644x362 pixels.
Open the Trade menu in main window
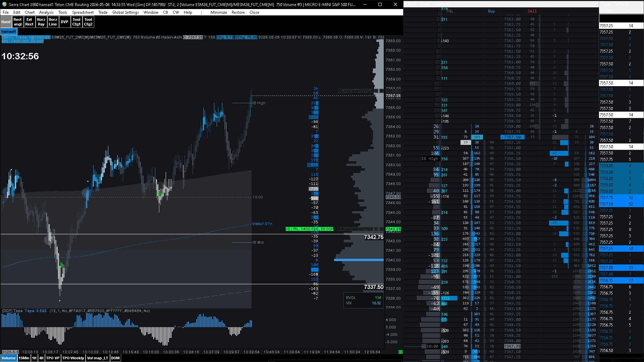click(x=103, y=12)
